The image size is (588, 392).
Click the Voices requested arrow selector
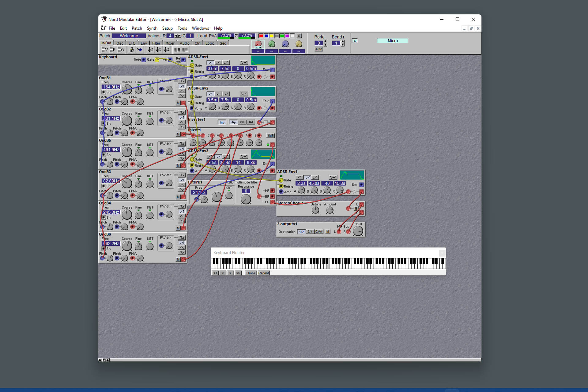178,36
